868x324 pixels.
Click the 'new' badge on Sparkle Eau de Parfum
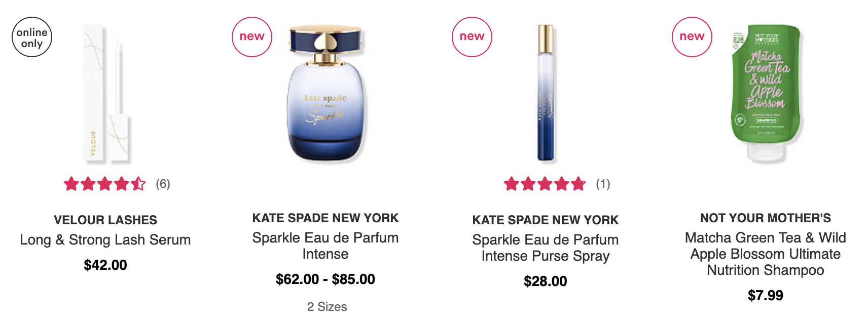[252, 37]
